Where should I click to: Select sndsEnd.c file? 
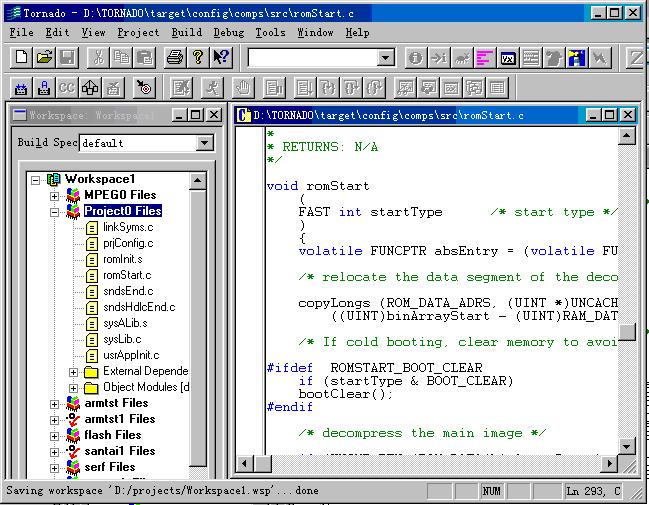click(128, 291)
